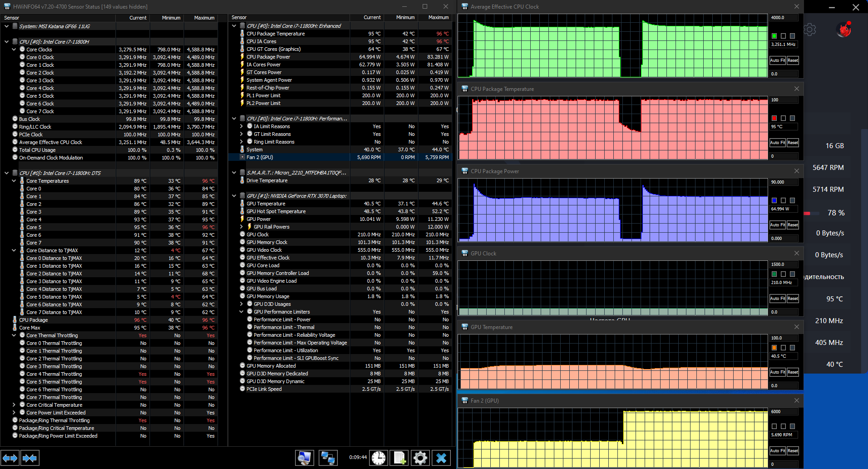Toggle the blue series checkbox in CPU Package Power graph
Viewport: 868px width, 469px height.
[x=774, y=200]
